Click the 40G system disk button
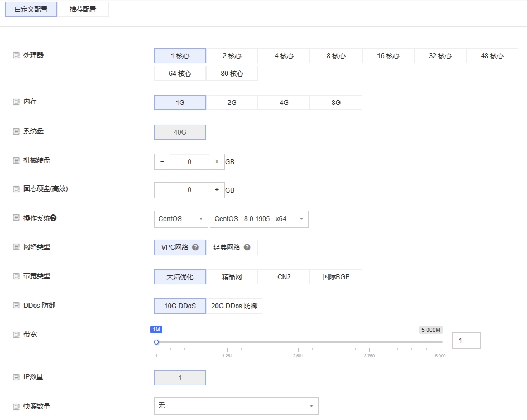Viewport: 527px width, 420px height. click(x=180, y=132)
